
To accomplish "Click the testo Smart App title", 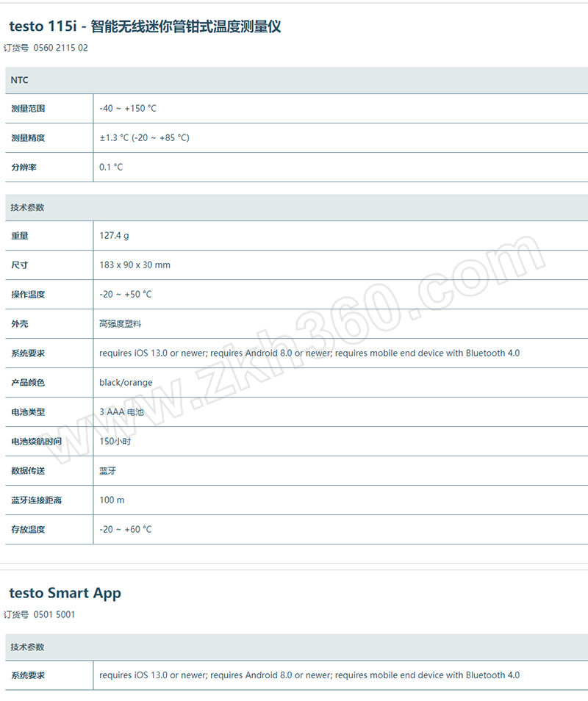I will [65, 593].
